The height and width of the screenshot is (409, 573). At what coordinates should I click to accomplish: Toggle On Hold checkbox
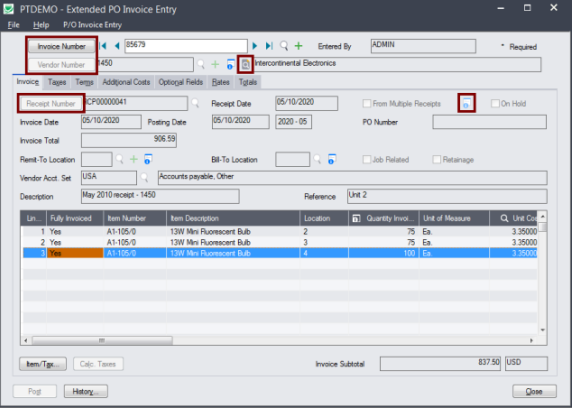495,103
